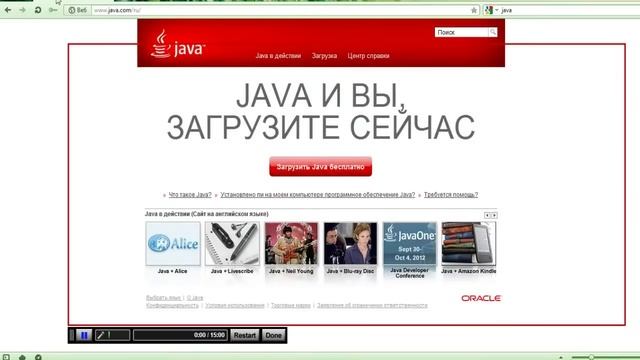The width and height of the screenshot is (640, 360).
Task: Click the Поиск search box on Java site
Action: 462,32
